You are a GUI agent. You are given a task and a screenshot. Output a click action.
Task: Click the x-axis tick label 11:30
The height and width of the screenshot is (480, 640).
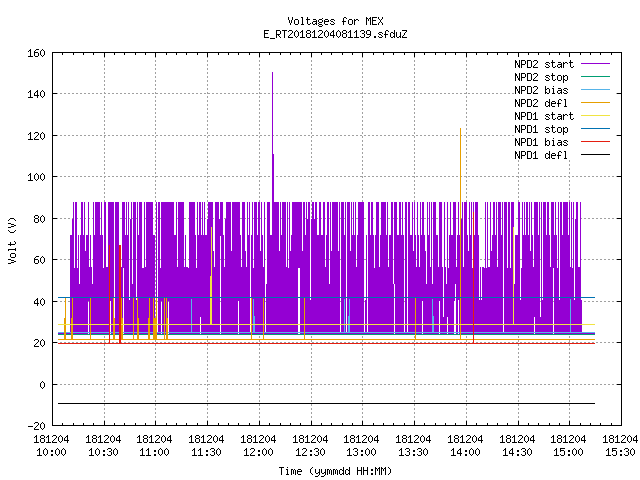[x=206, y=453]
